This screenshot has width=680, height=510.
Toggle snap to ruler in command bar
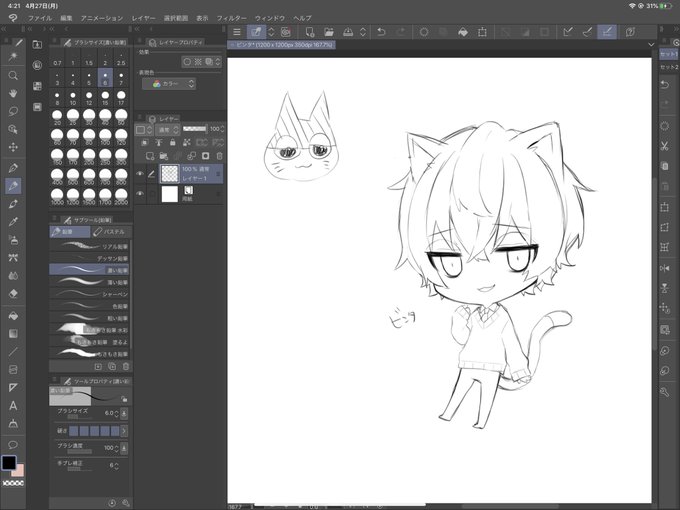tap(567, 32)
